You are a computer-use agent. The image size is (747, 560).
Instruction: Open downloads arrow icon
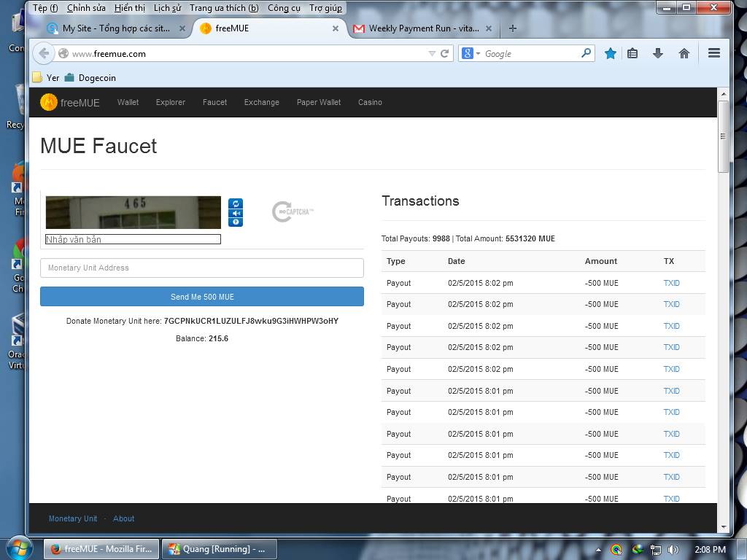pyautogui.click(x=658, y=53)
